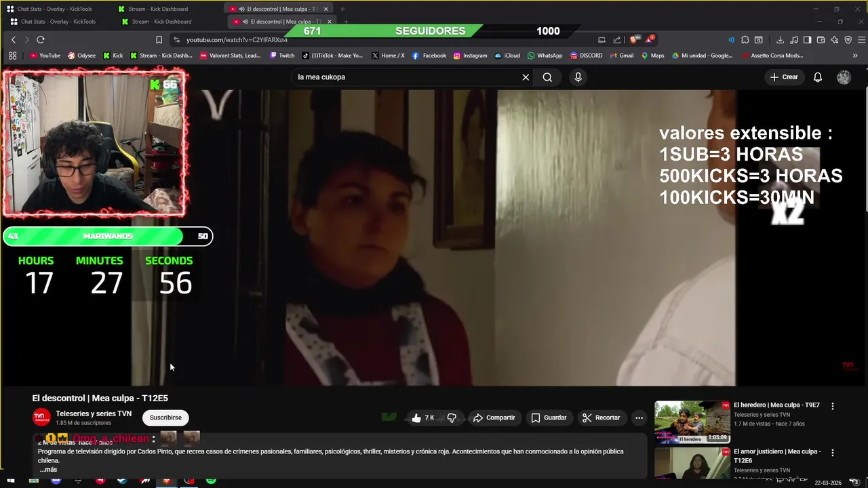This screenshot has height=488, width=868.
Task: Start voice search with microphone icon
Action: click(578, 77)
